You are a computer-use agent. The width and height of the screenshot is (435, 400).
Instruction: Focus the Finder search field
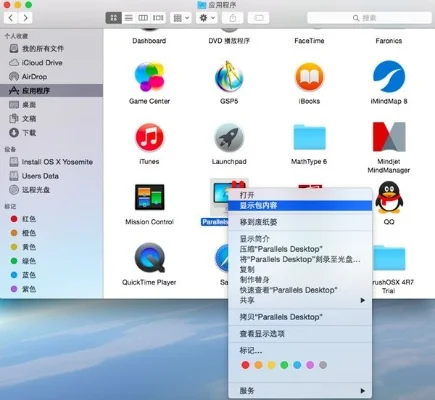click(x=369, y=18)
